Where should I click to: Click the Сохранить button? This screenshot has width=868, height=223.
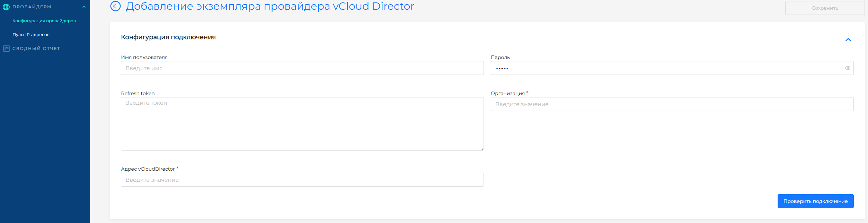click(x=824, y=8)
